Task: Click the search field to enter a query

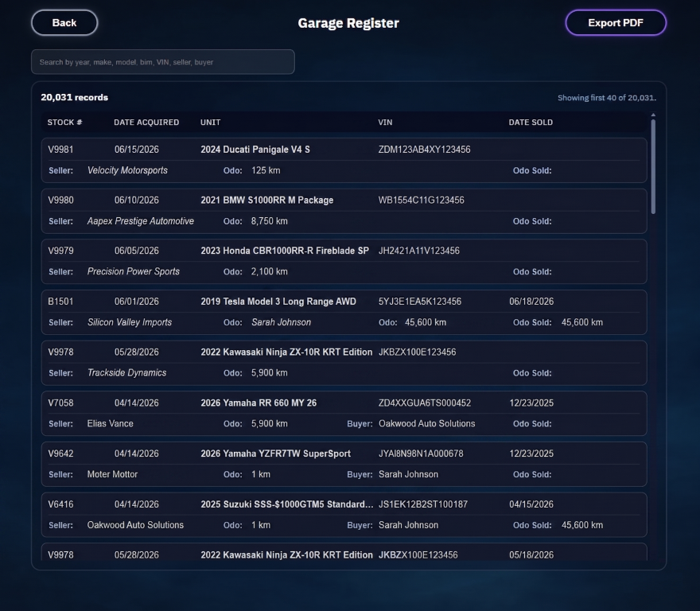Action: point(162,61)
